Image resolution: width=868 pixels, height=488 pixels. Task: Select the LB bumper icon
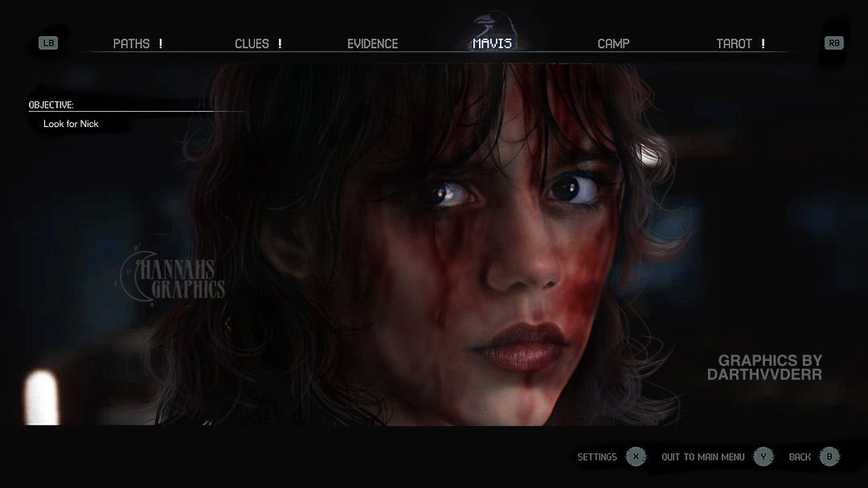48,43
